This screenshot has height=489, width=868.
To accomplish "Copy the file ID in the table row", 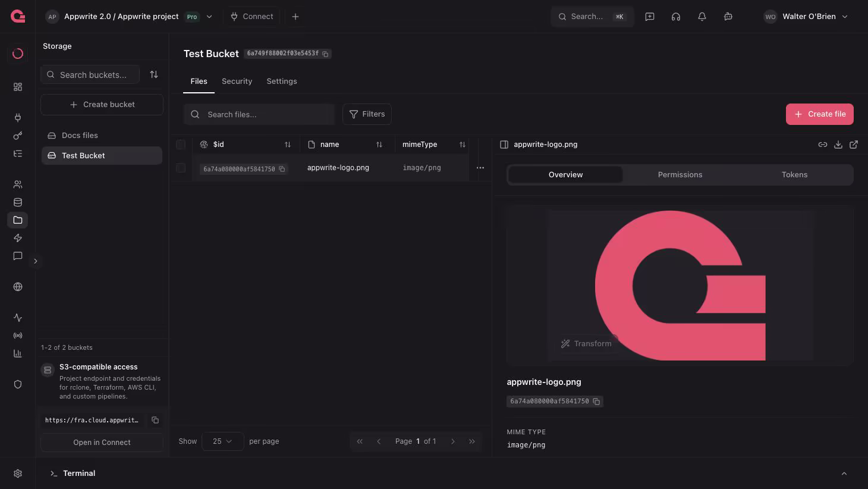I will (x=282, y=169).
